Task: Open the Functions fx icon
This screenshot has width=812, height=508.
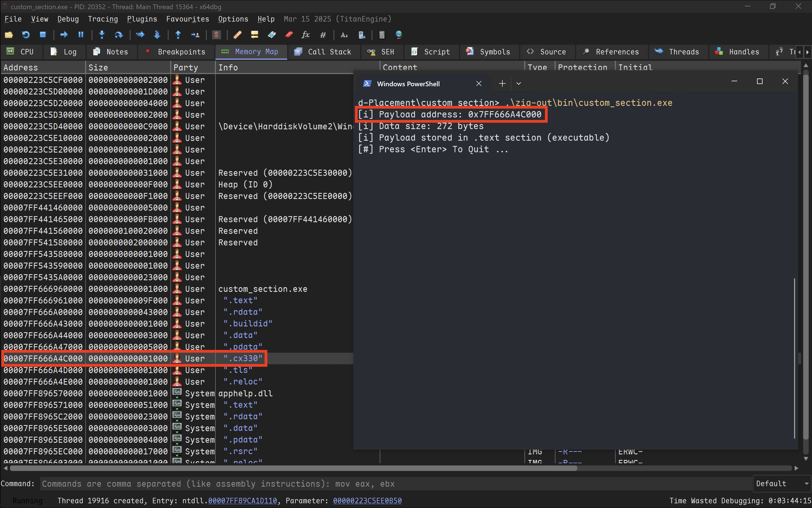Action: click(305, 35)
